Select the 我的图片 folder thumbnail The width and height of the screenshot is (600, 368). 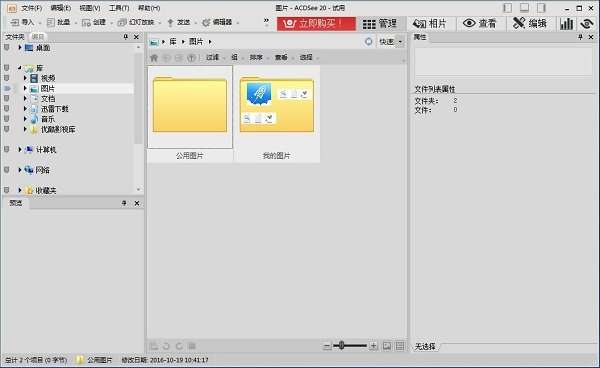277,114
